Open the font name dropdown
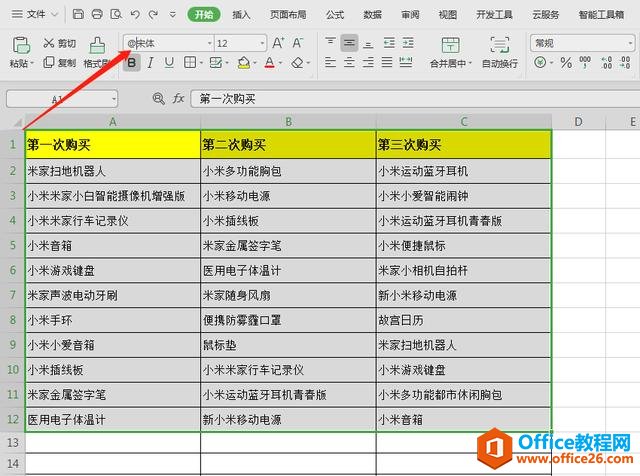The width and height of the screenshot is (640, 476). (x=210, y=43)
